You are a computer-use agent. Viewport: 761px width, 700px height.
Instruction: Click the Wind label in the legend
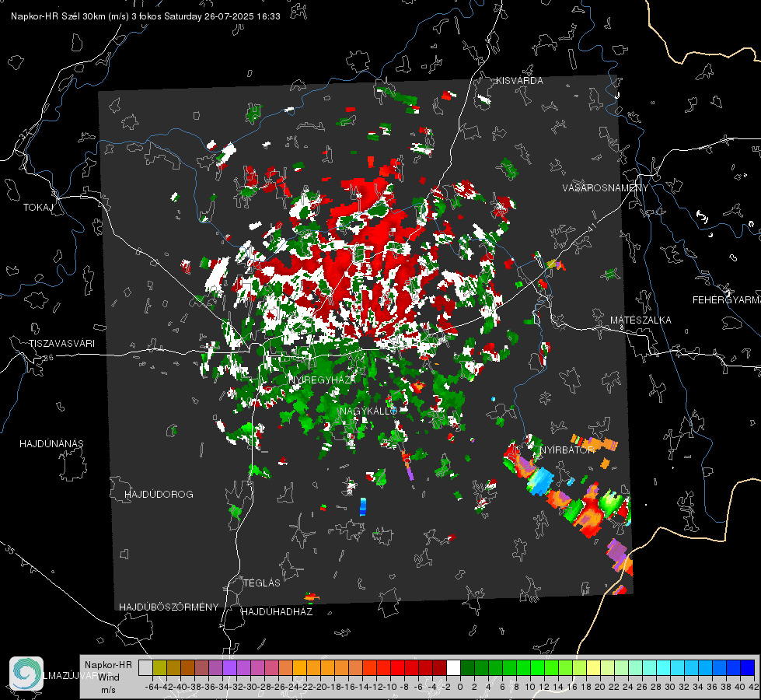pyautogui.click(x=109, y=677)
